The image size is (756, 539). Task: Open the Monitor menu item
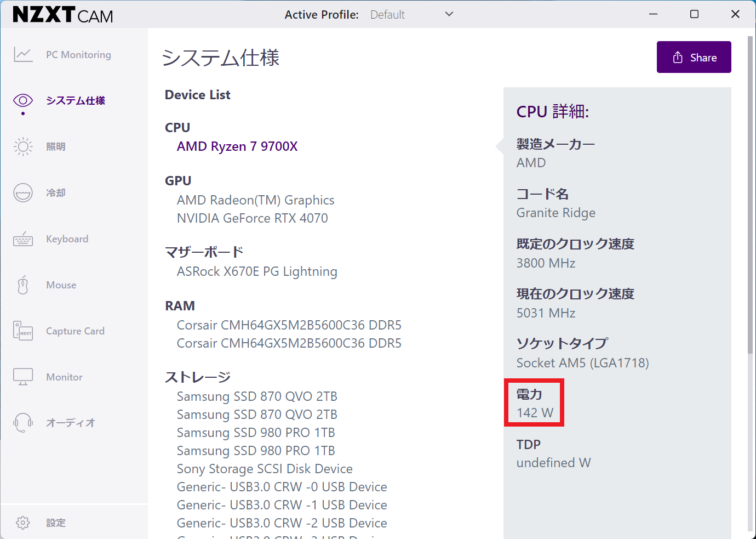click(x=64, y=377)
